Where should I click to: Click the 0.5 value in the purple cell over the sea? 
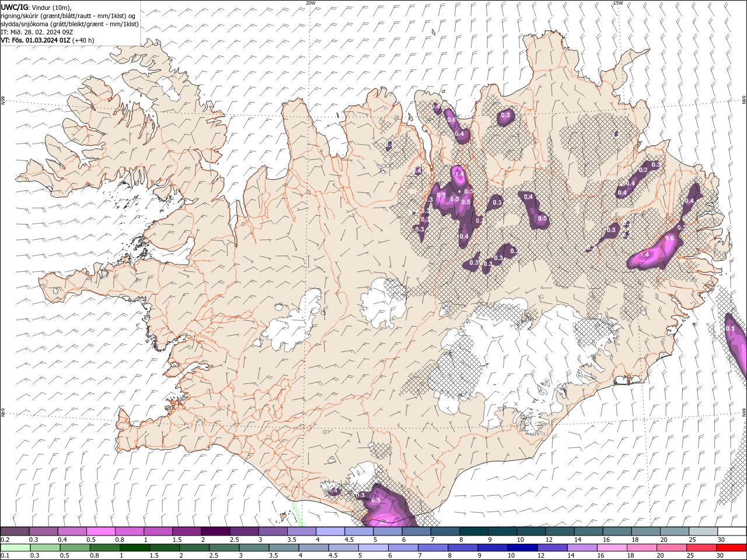[x=730, y=329]
